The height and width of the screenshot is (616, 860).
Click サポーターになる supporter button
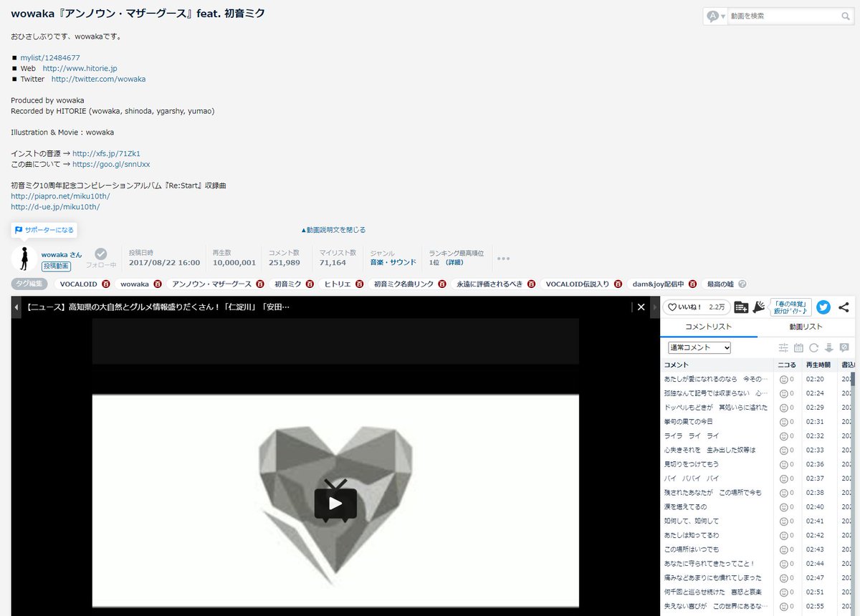[44, 230]
